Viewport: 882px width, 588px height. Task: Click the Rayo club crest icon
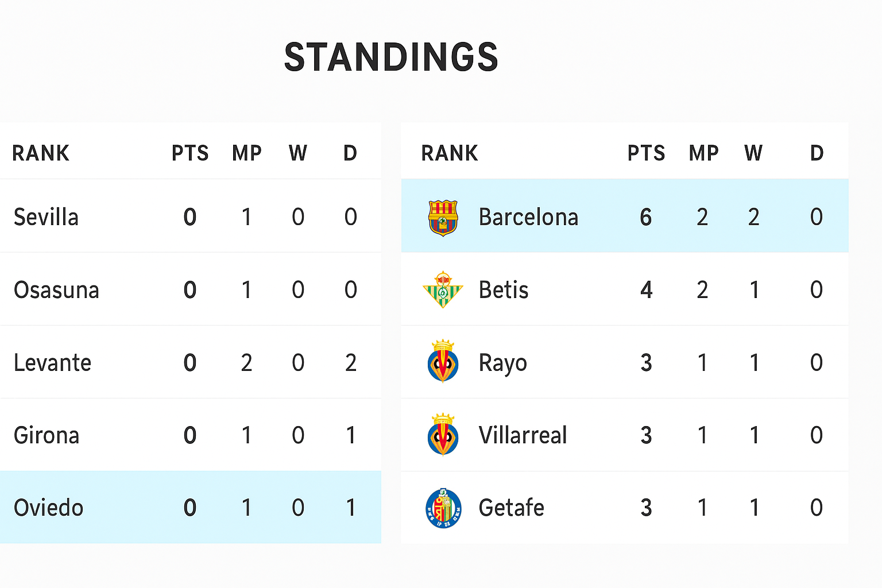[443, 362]
